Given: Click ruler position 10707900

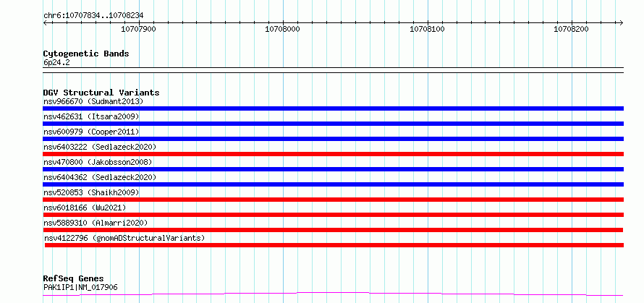Looking at the screenshot, I should click(139, 29).
